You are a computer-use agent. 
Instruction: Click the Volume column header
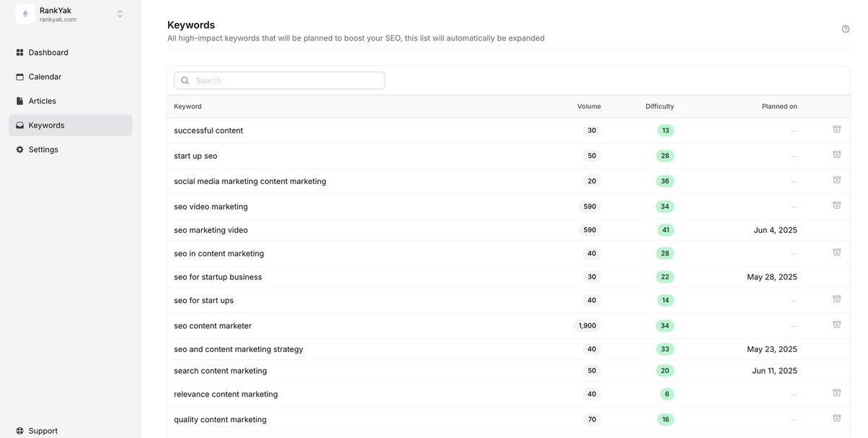point(589,107)
